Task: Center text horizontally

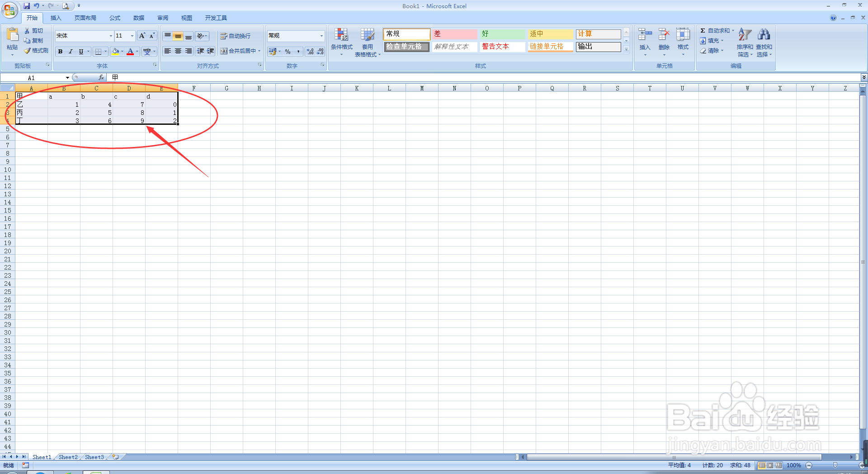Action: pos(178,51)
